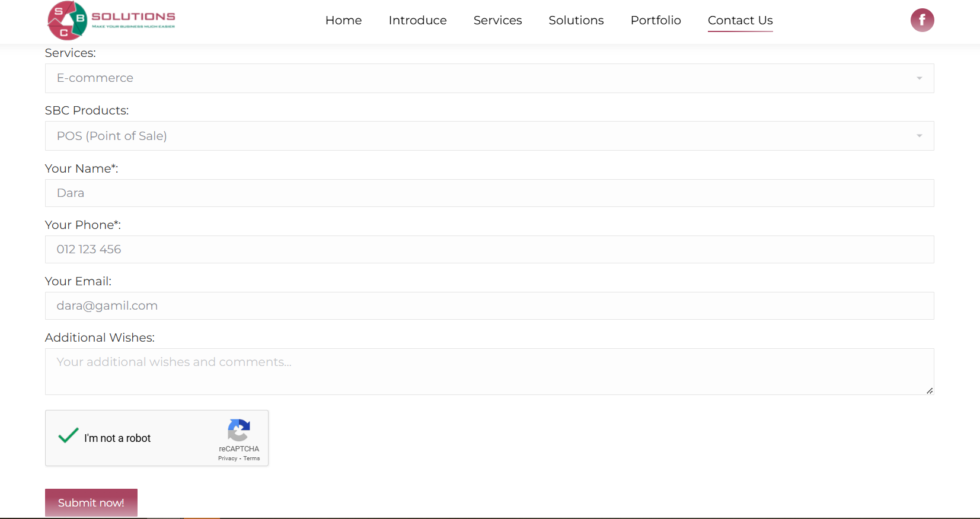Focus the Your Phone input field
The height and width of the screenshot is (519, 980).
489,250
